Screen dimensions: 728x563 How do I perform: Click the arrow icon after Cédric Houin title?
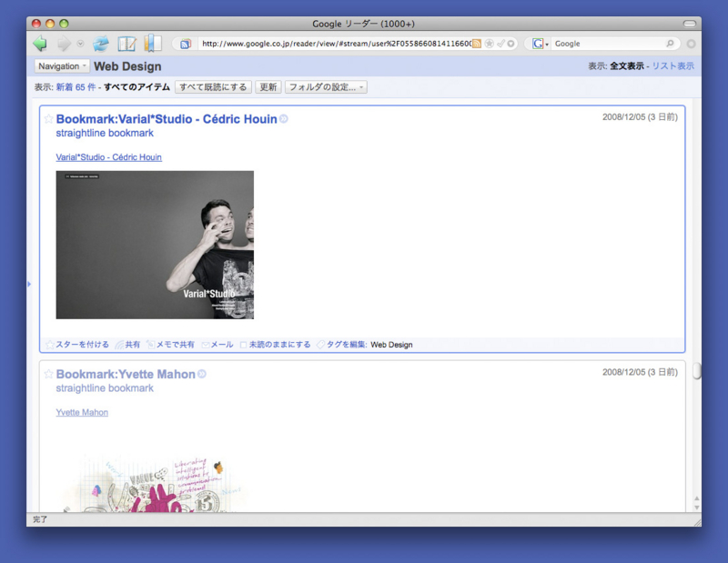[x=284, y=119]
